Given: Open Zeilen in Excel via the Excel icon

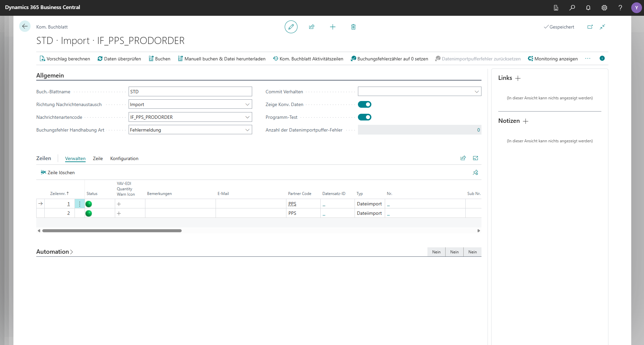Looking at the screenshot, I should [x=475, y=158].
